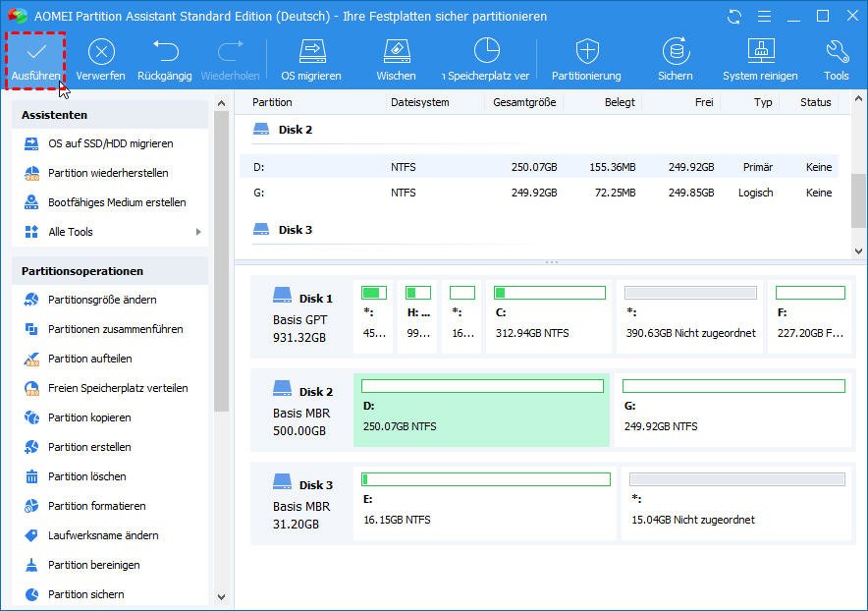Click partition list scrollbar up arrow
This screenshot has height=611, width=868.
point(858,99)
